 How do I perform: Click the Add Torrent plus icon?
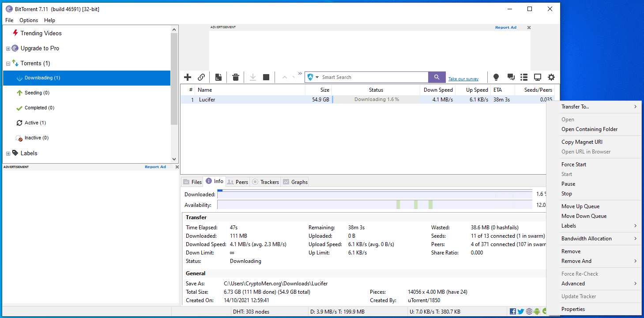tap(188, 77)
